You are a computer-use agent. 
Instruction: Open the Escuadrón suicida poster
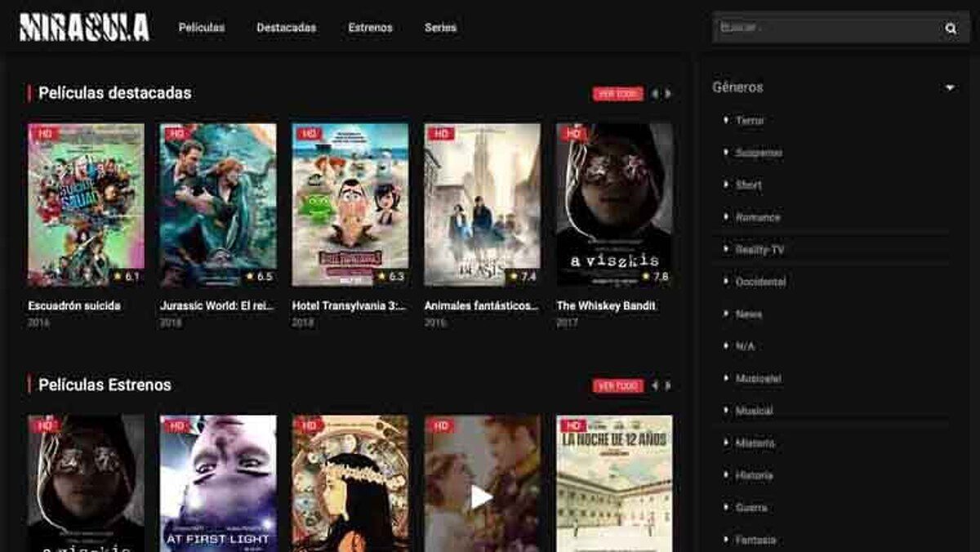tap(86, 204)
